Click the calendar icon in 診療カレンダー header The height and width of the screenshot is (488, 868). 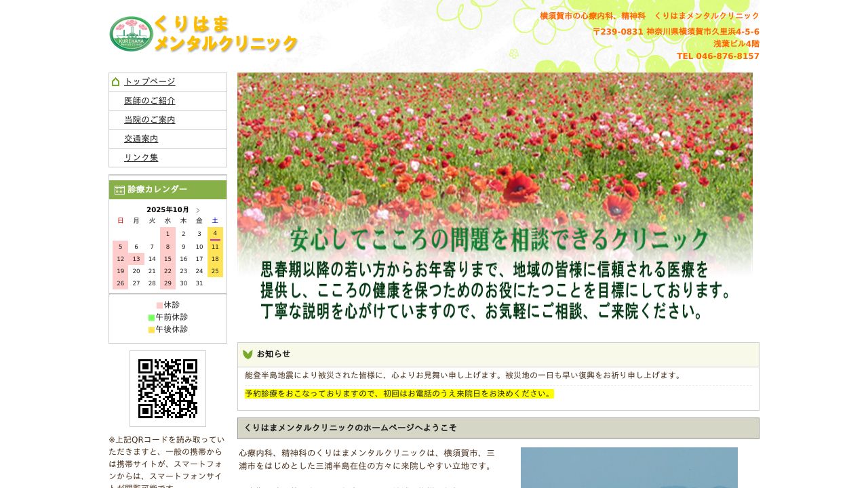pos(119,190)
